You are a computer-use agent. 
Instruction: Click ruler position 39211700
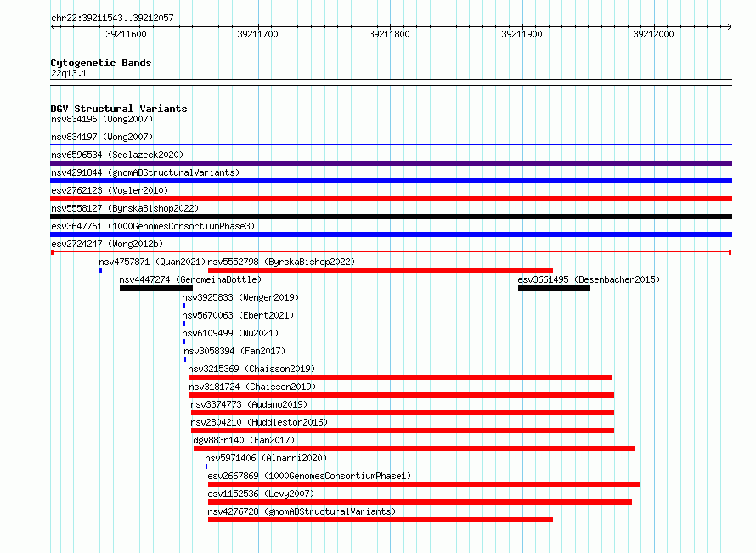tap(258, 34)
